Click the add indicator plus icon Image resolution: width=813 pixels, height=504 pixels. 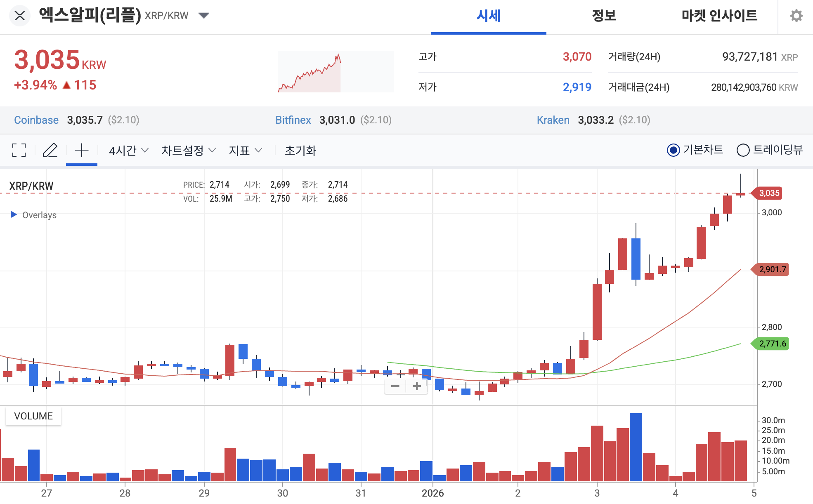81,151
